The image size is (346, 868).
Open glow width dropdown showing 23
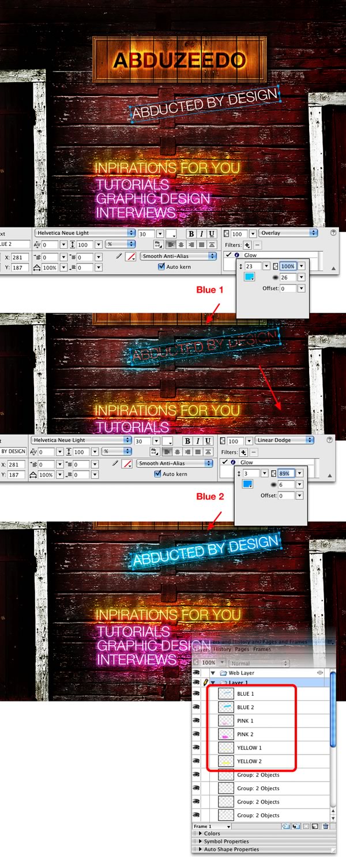pos(266,266)
